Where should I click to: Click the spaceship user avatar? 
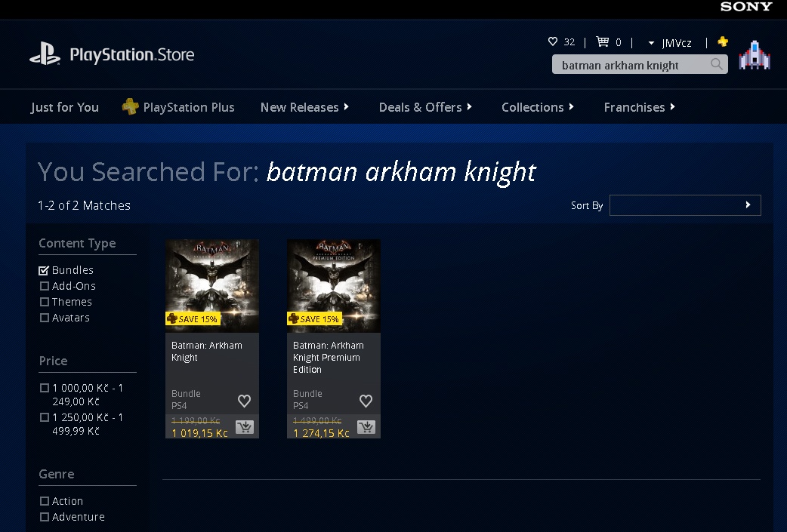pyautogui.click(x=755, y=55)
